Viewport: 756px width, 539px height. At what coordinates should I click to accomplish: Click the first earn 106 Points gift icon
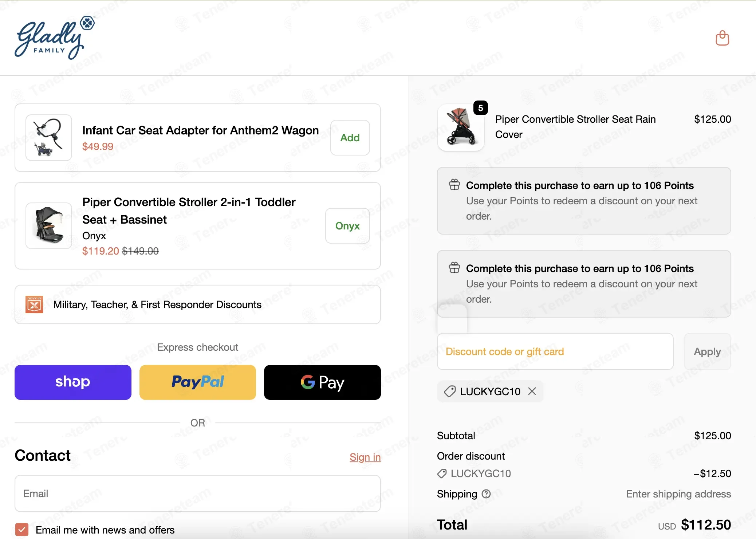click(x=454, y=185)
